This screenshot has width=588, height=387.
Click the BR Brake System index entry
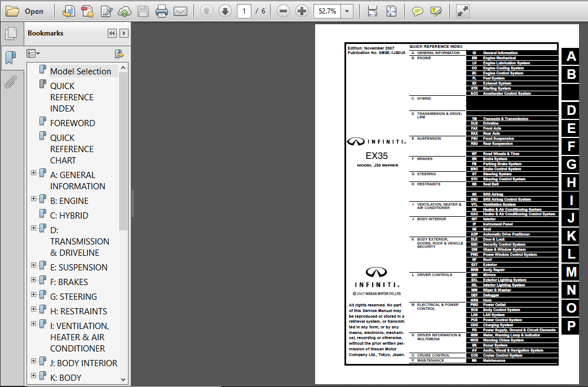coord(512,159)
